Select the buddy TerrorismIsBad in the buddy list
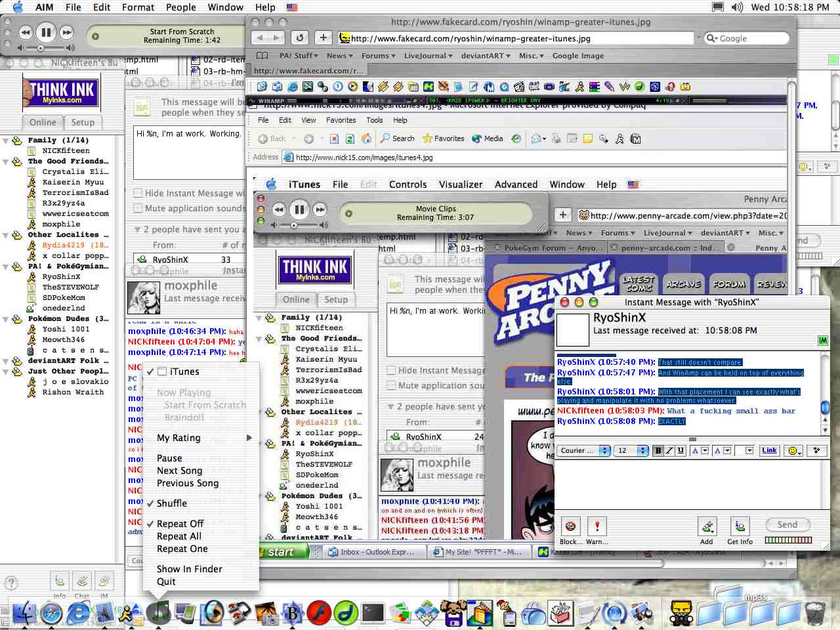The image size is (840, 630). click(x=75, y=193)
